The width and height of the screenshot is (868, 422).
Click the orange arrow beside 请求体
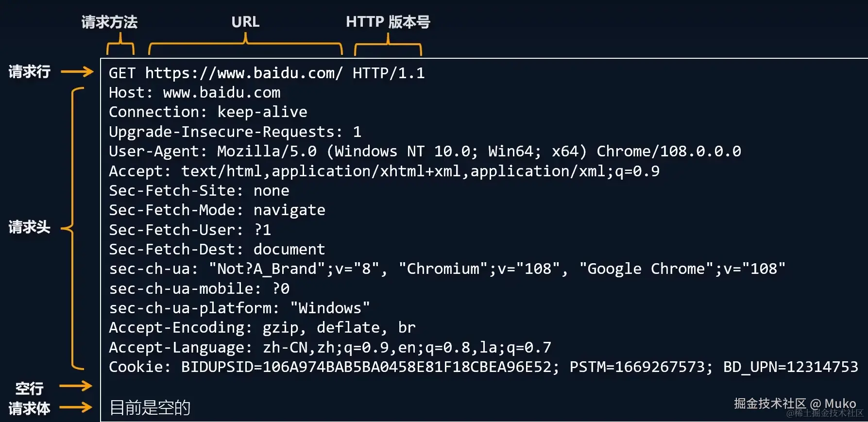click(x=76, y=407)
